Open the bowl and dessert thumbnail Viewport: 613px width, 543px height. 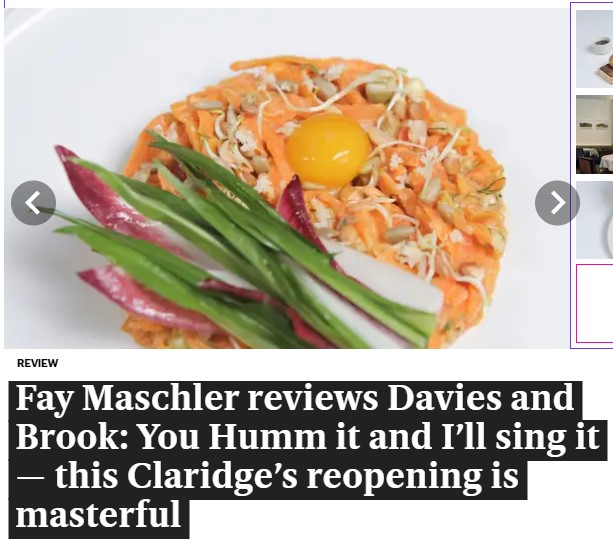(x=594, y=49)
